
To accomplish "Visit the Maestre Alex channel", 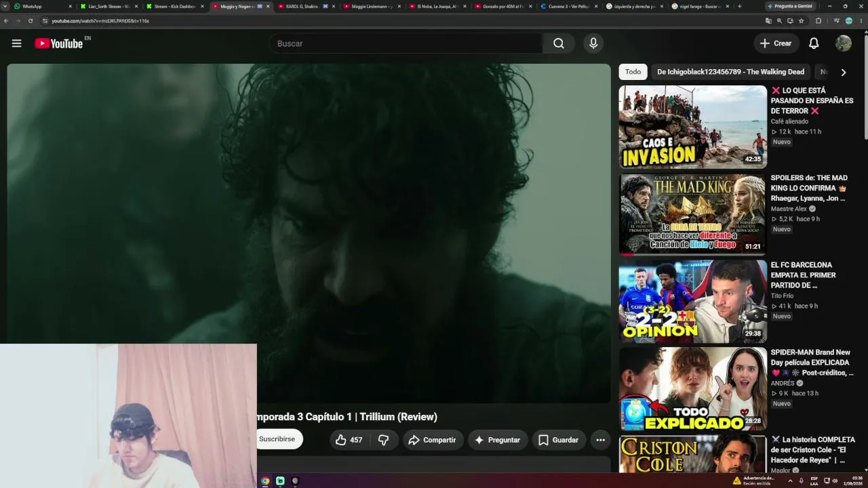I will (x=789, y=209).
